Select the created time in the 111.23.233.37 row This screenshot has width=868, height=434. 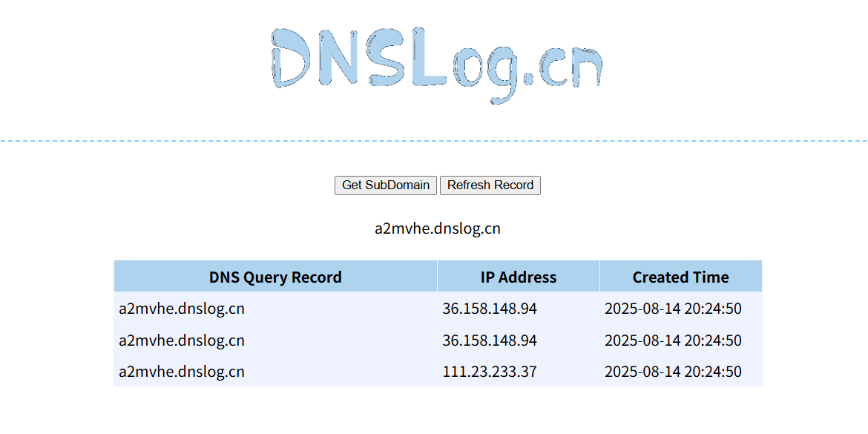673,372
